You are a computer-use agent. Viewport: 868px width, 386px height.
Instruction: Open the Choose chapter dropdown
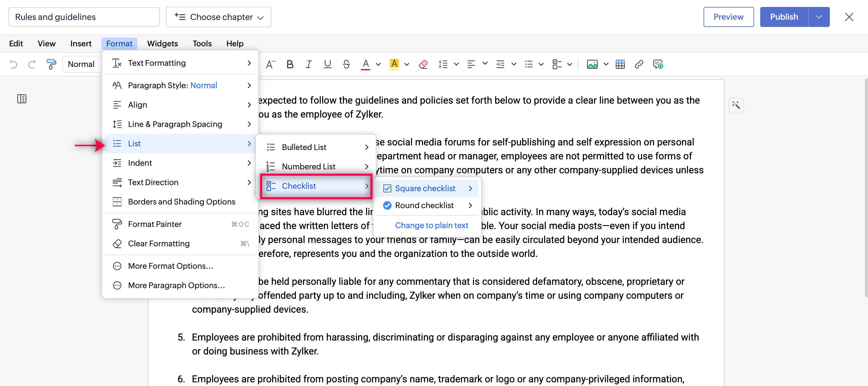tap(218, 17)
